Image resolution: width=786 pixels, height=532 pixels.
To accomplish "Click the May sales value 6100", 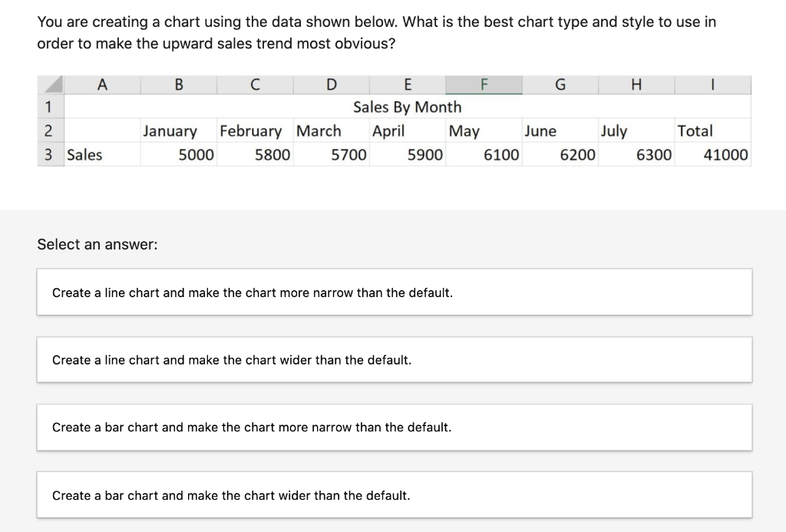I will click(x=484, y=154).
